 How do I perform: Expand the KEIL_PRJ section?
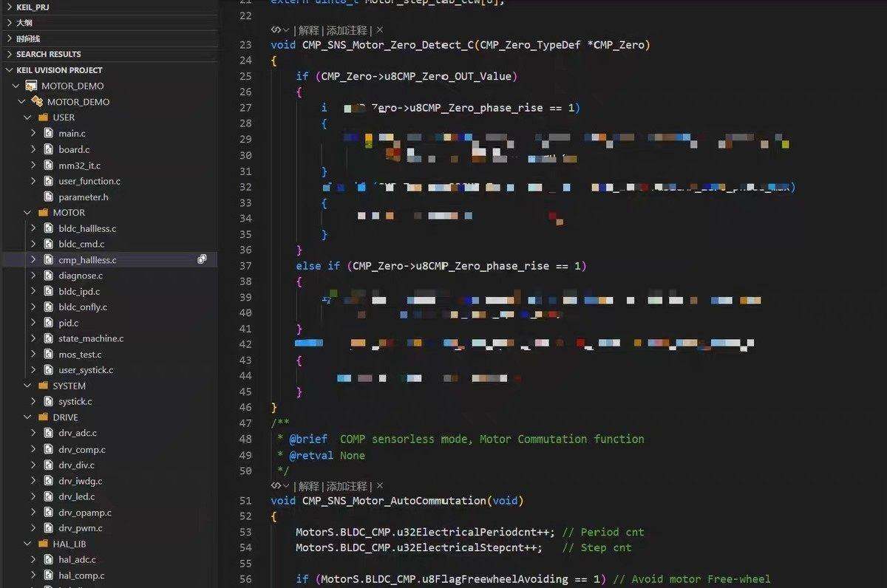tap(9, 7)
